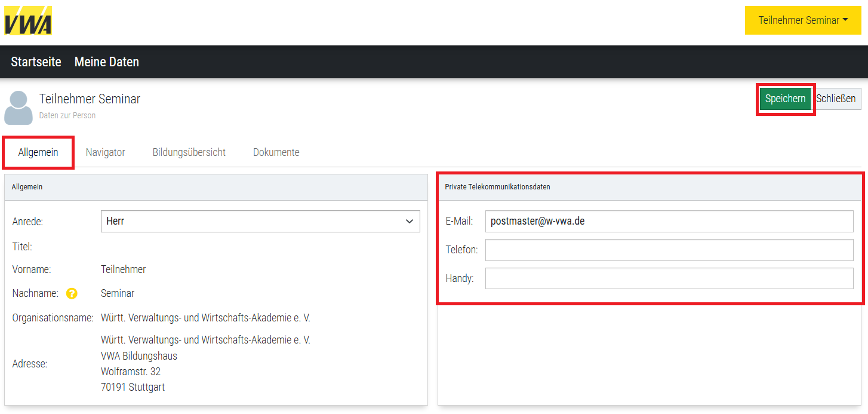Focus the Telefon input field
Viewport: 868px width, 414px height.
[x=669, y=250]
